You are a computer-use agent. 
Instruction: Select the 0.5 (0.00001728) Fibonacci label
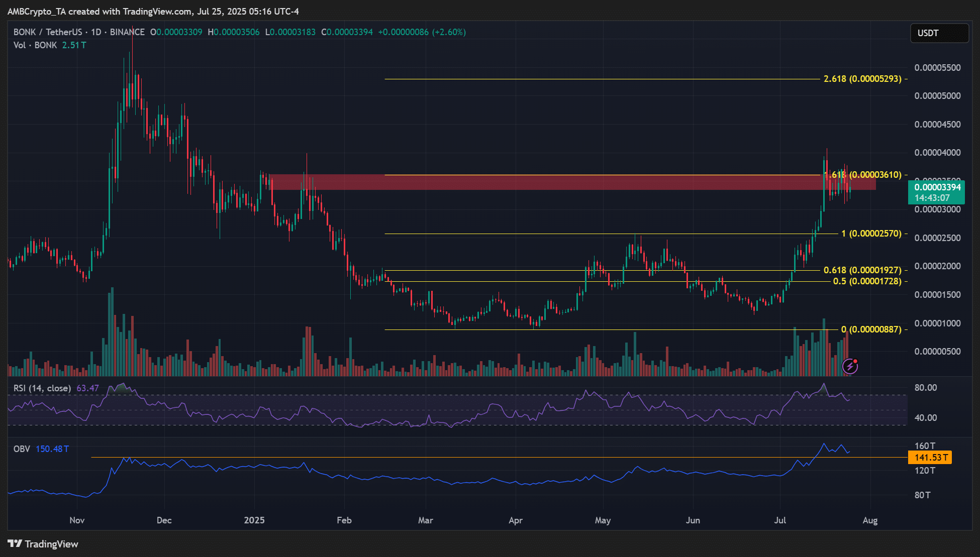coord(867,281)
